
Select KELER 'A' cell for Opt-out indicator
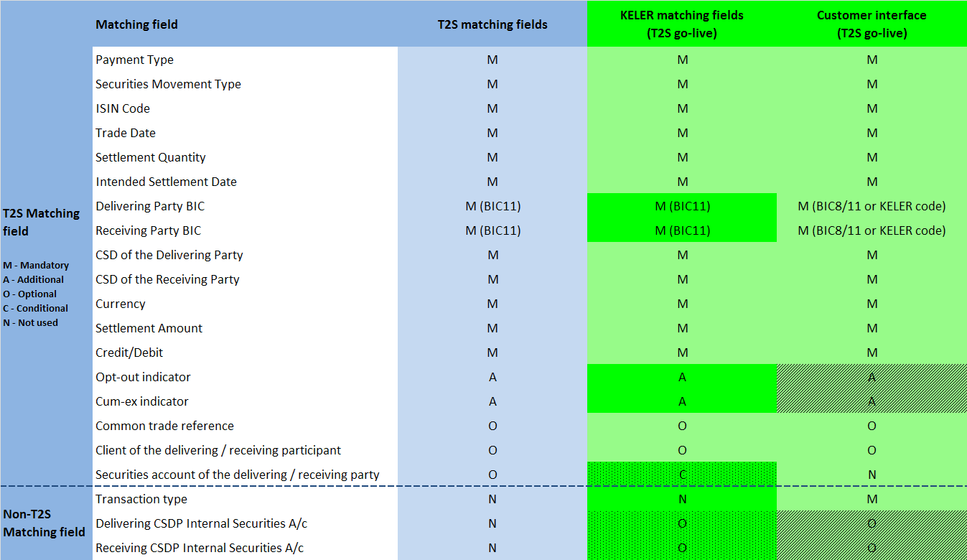682,377
